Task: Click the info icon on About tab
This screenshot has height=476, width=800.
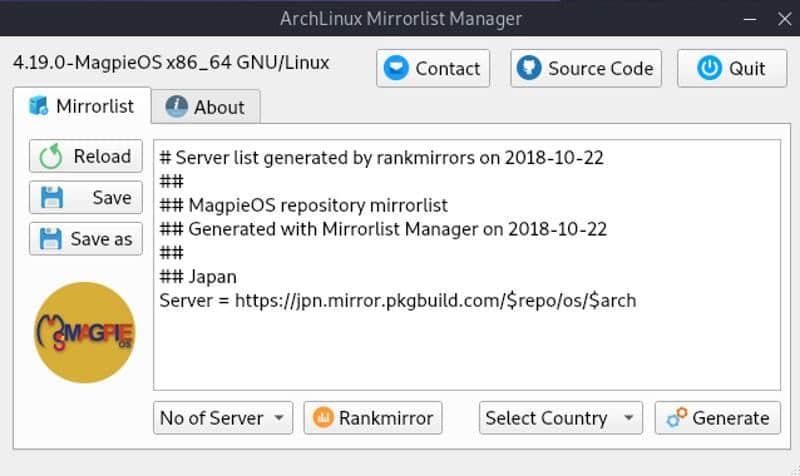Action: coord(177,107)
